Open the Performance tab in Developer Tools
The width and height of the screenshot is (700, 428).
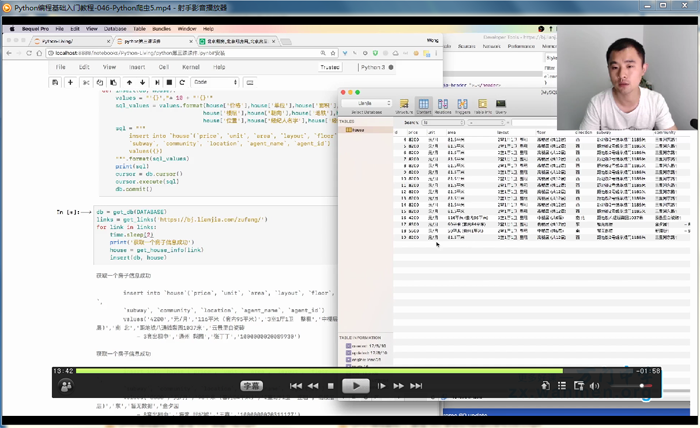tap(521, 46)
